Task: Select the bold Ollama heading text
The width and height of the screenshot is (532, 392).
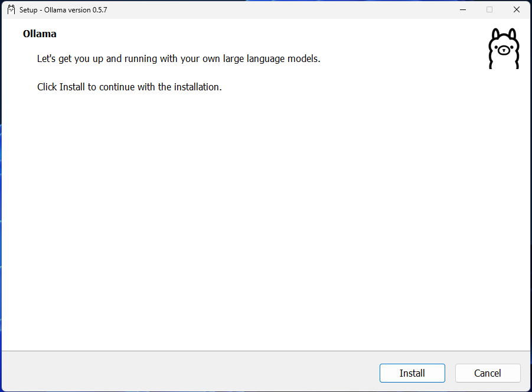Action: tap(39, 34)
